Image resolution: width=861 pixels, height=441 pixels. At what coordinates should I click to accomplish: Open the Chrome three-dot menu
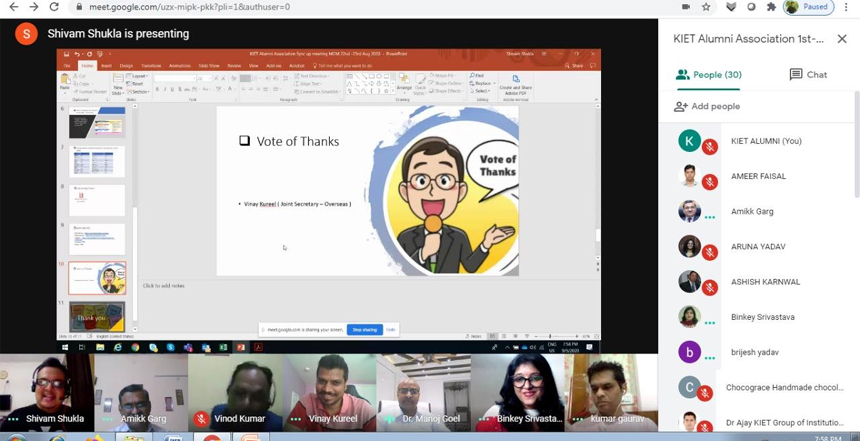point(848,7)
